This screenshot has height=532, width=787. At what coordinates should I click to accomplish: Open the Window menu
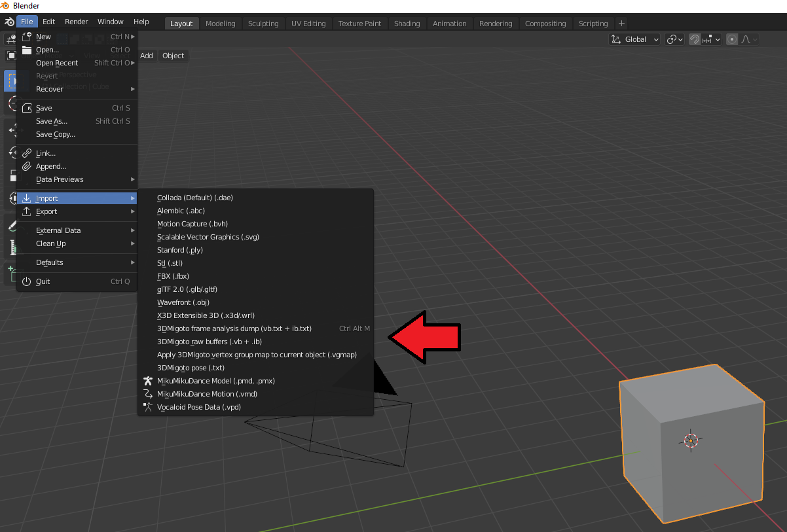pyautogui.click(x=111, y=22)
